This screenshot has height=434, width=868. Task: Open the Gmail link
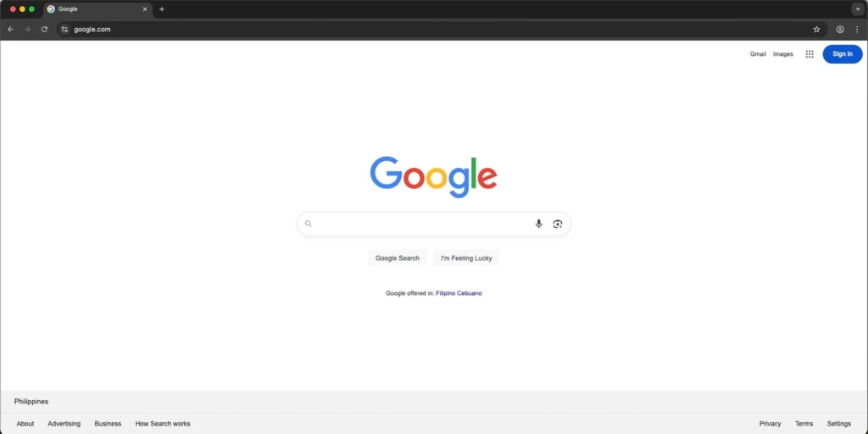pyautogui.click(x=758, y=53)
